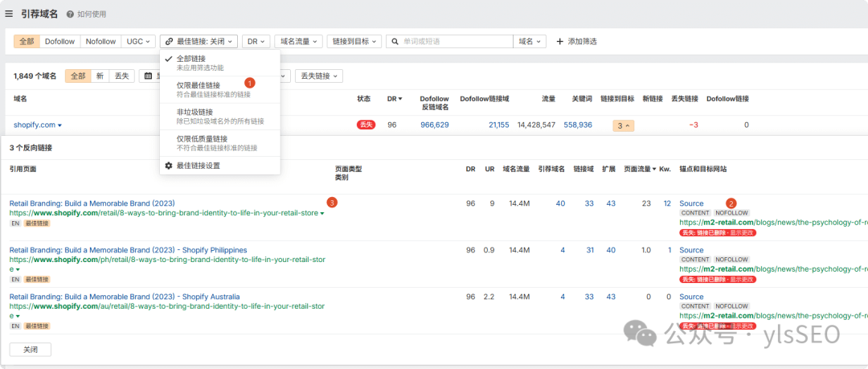Viewport: 868px width, 369px height.
Task: Expand first shopify.com/retail URL dropdown arrow
Action: point(322,214)
